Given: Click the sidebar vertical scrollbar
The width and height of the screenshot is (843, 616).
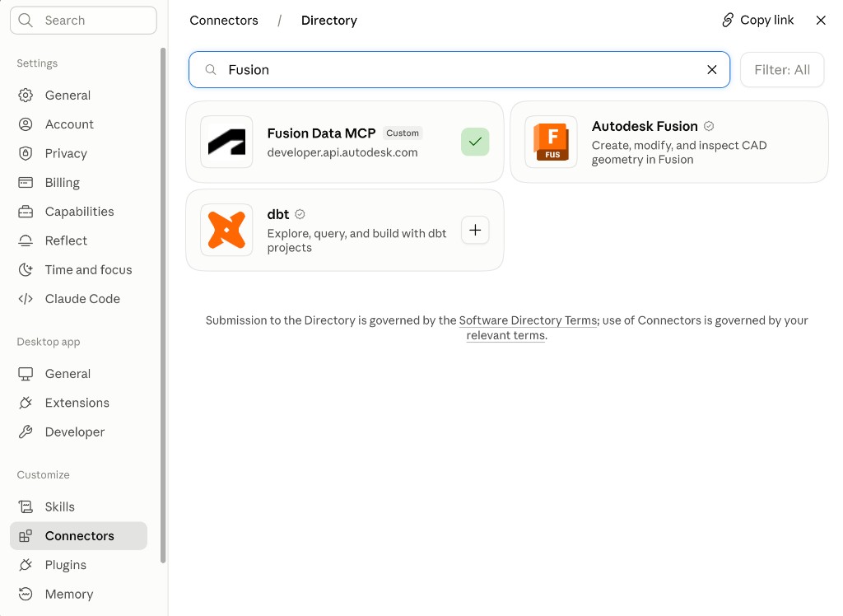Looking at the screenshot, I should (x=163, y=305).
